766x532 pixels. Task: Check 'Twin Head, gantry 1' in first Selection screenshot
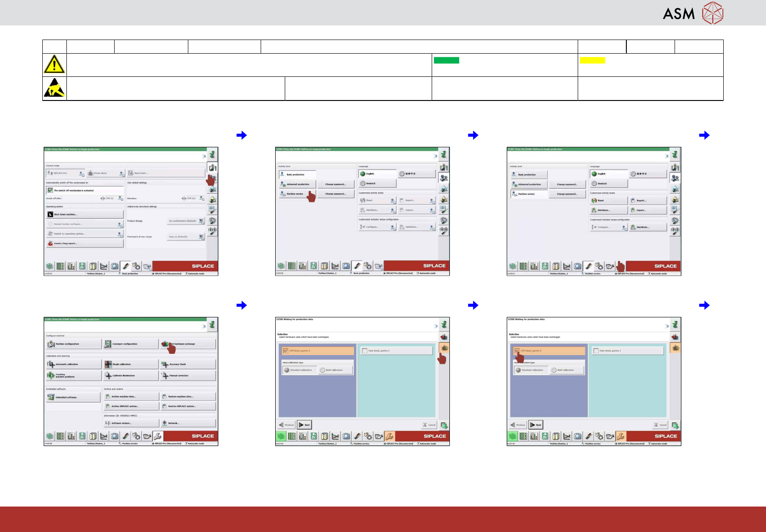pos(364,351)
